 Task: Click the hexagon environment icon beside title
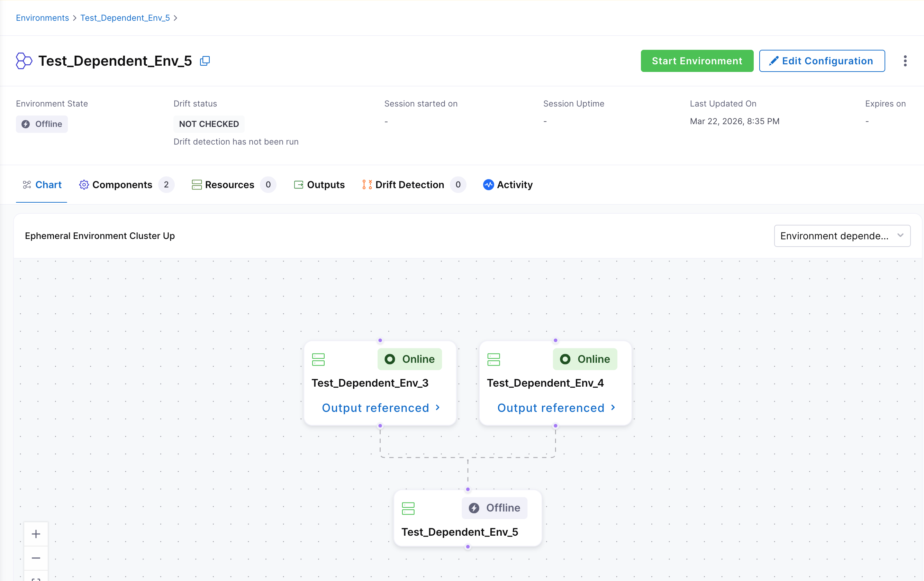point(24,61)
